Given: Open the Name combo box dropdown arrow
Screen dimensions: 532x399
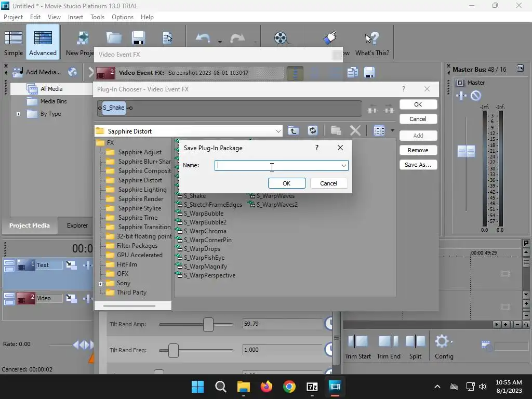Looking at the screenshot, I should click(344, 166).
